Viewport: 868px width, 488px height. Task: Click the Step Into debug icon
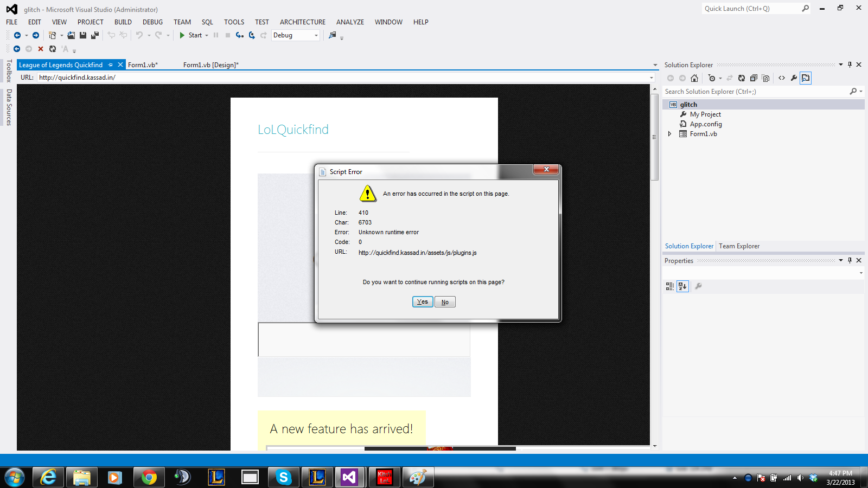click(239, 35)
